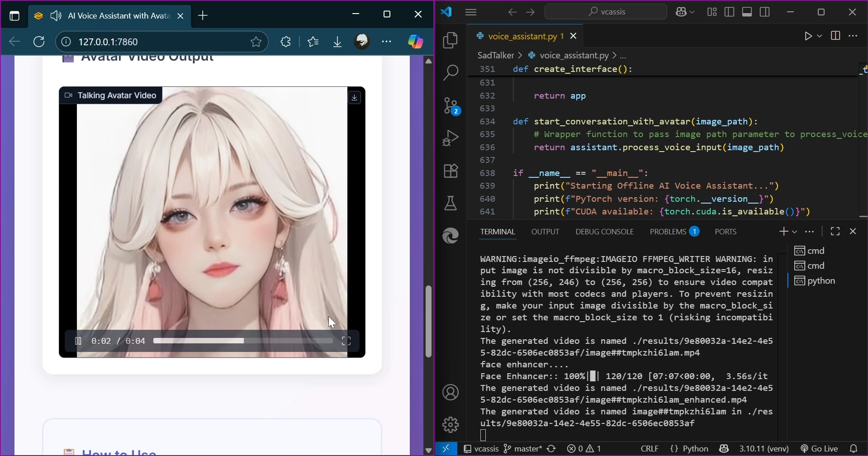The image size is (868, 456).
Task: Click the vcassis repository status item
Action: click(481, 449)
